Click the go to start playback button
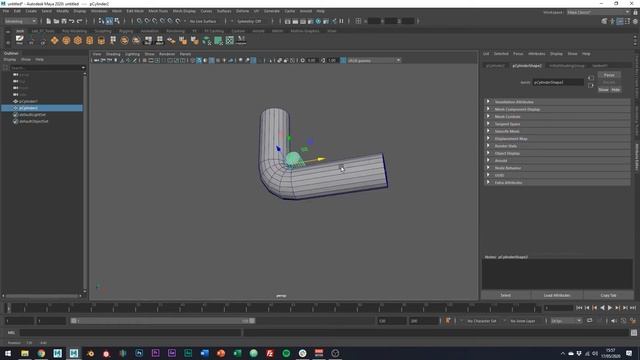Image resolution: width=640 pixels, height=360 pixels. pyautogui.click(x=579, y=308)
